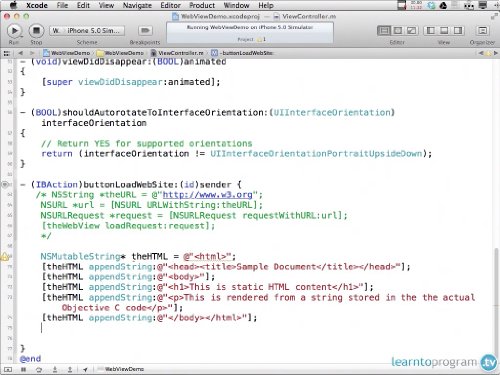Click the IBAction connection circle in the gutter
The image size is (500, 375).
pos(4,184)
